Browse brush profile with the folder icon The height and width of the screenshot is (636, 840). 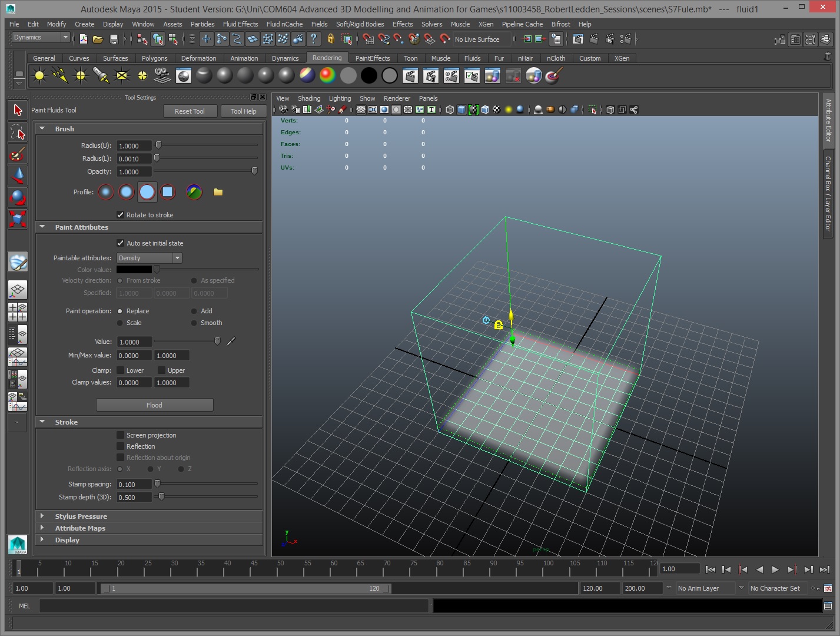(218, 192)
